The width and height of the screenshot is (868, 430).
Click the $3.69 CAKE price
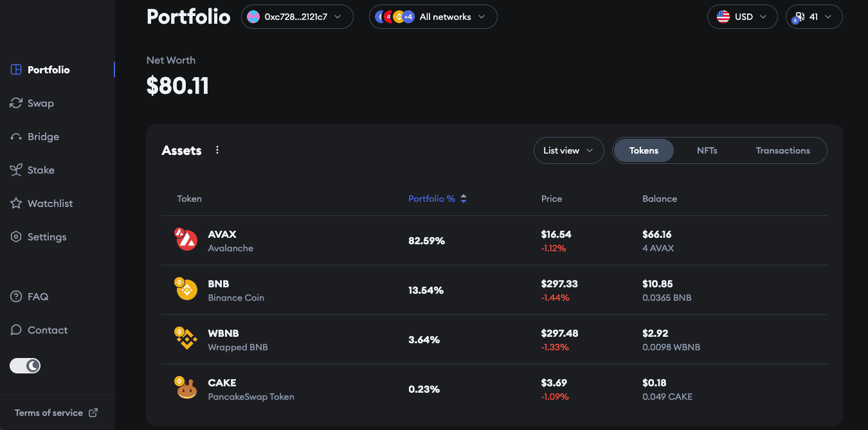click(554, 382)
